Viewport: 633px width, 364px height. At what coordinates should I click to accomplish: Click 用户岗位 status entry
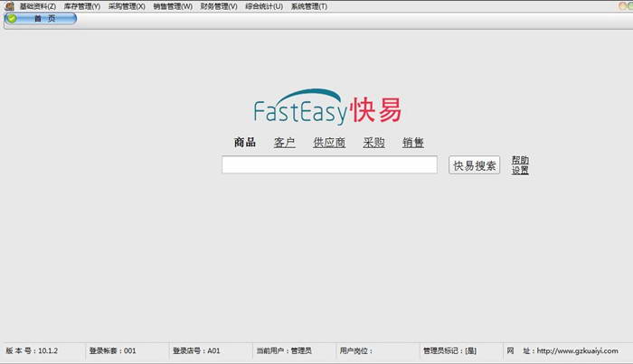click(356, 350)
